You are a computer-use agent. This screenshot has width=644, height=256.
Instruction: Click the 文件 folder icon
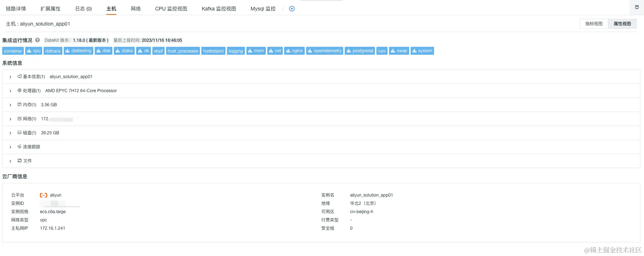click(x=19, y=161)
